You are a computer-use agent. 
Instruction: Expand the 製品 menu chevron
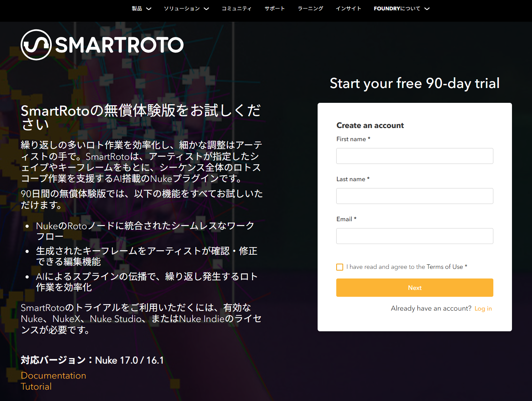tap(149, 9)
